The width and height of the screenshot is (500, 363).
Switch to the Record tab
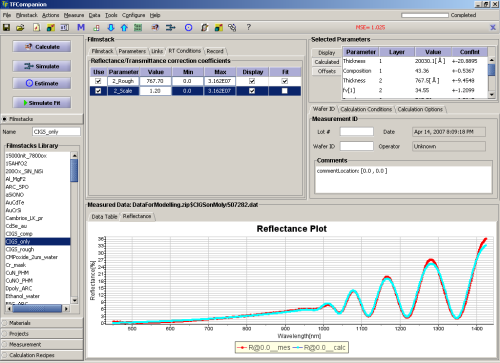(215, 51)
